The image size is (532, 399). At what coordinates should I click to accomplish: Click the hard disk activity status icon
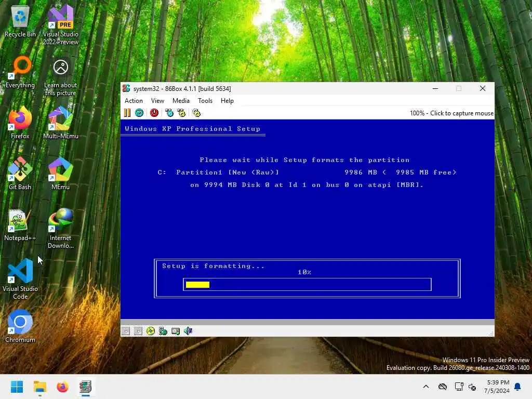tap(176, 331)
